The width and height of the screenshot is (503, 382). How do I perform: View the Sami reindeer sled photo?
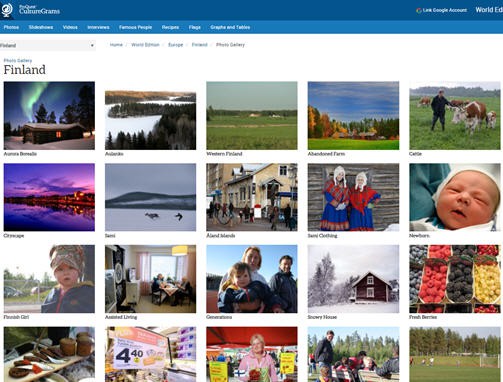click(x=150, y=197)
